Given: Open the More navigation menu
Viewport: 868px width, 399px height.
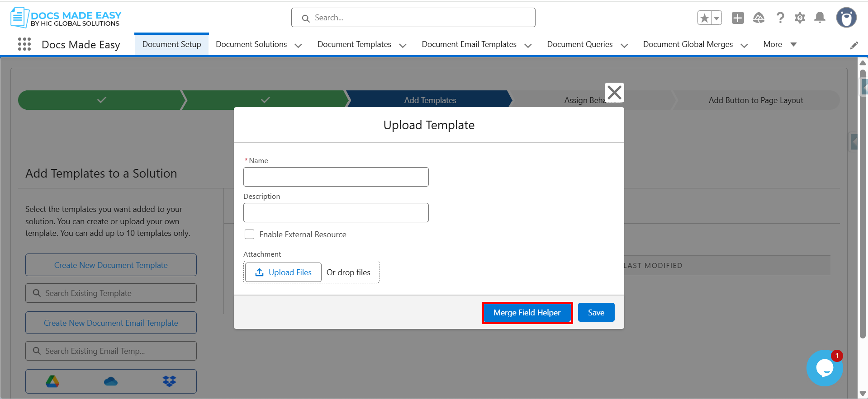Looking at the screenshot, I should pos(779,44).
